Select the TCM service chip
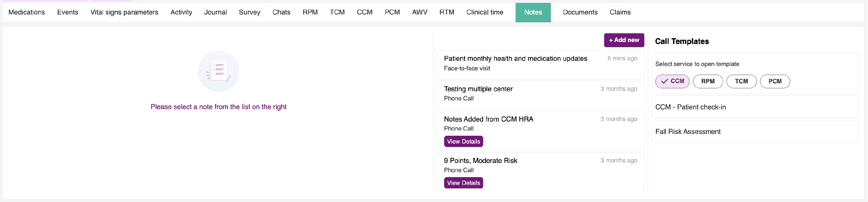868x202 pixels. coord(741,81)
